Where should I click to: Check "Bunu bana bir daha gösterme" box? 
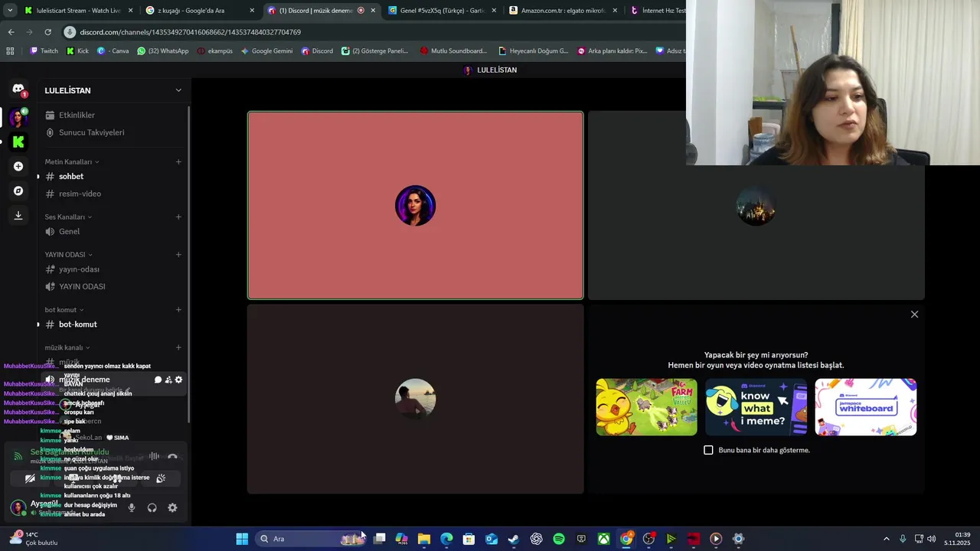click(x=708, y=450)
